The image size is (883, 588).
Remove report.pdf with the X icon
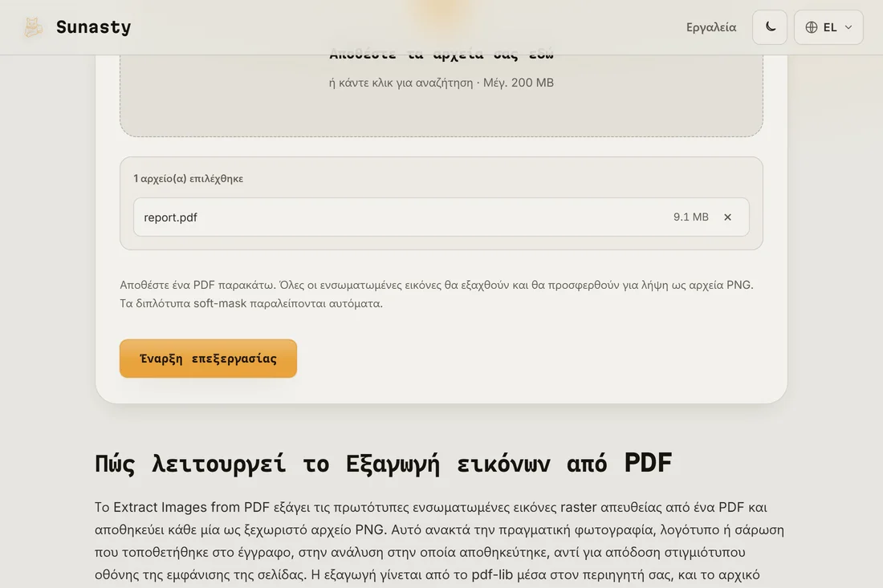(727, 217)
